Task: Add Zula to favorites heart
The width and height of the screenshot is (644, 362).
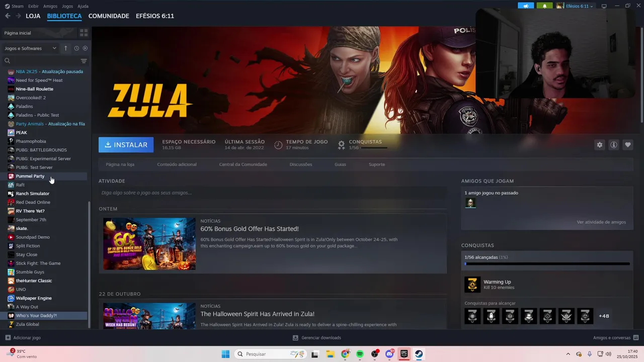Action: click(x=628, y=145)
